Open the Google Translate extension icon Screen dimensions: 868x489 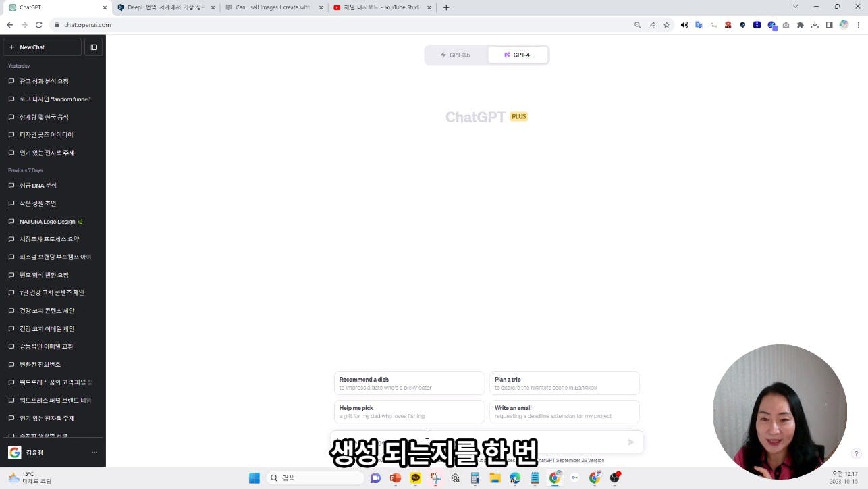699,25
